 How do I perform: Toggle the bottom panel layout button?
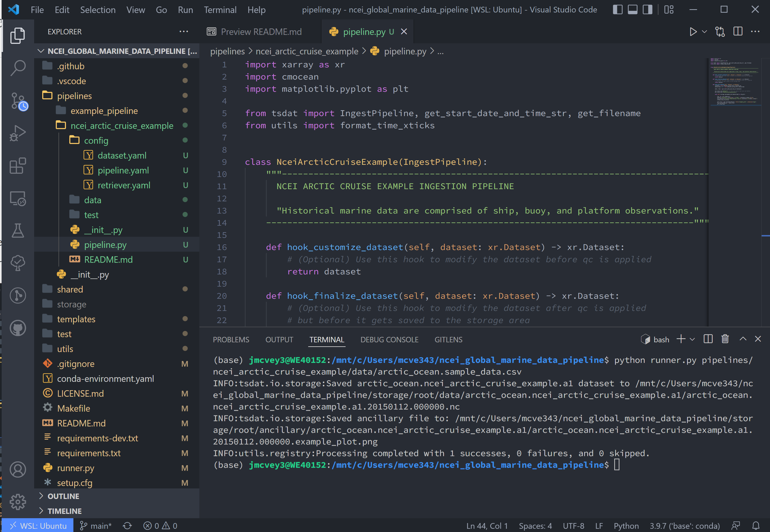[x=632, y=9]
